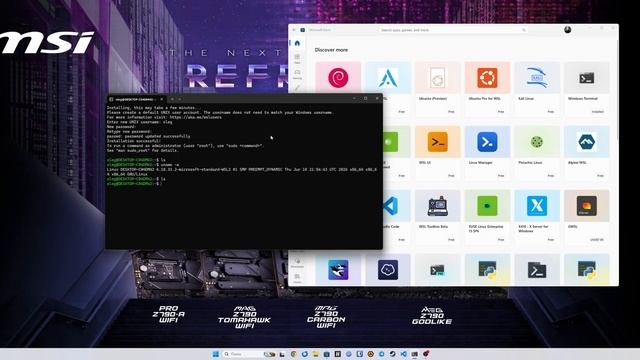
Task: Open the Pistachio Linux app tile
Action: point(537,152)
